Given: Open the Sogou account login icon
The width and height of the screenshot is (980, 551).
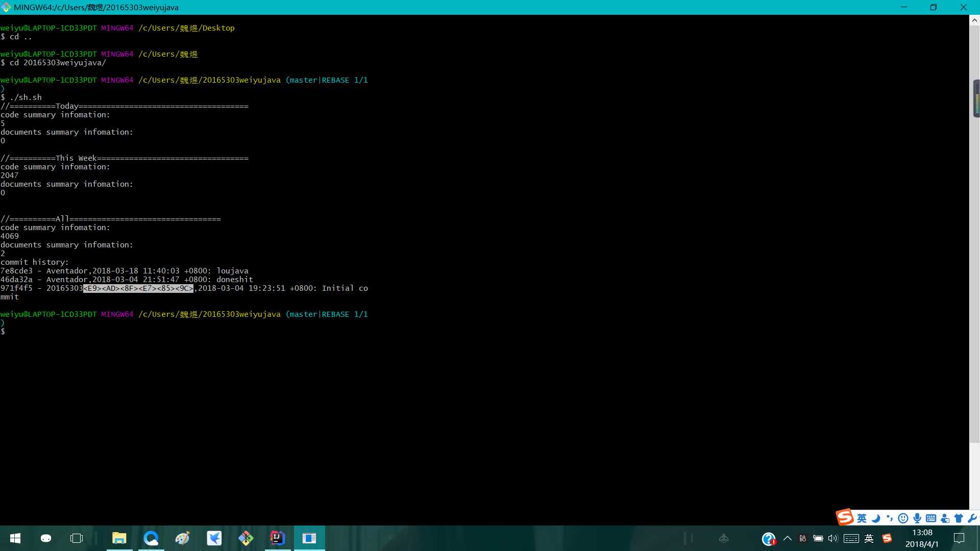Looking at the screenshot, I should pos(945,519).
